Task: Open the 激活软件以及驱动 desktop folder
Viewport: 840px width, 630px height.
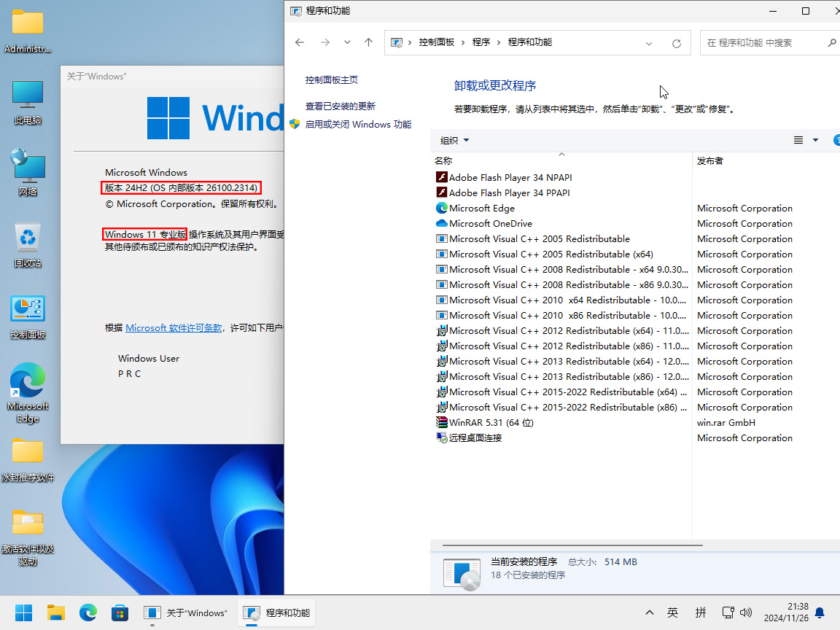Action: [x=27, y=537]
